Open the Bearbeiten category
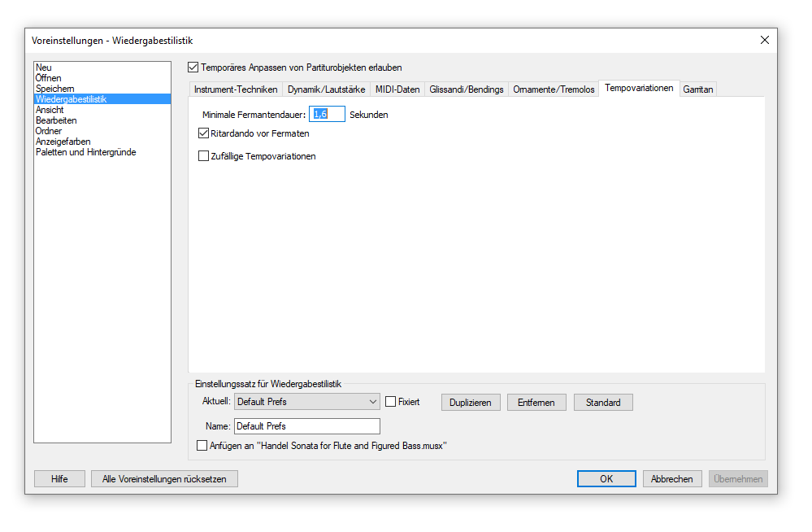The image size is (812, 532). pyautogui.click(x=102, y=120)
